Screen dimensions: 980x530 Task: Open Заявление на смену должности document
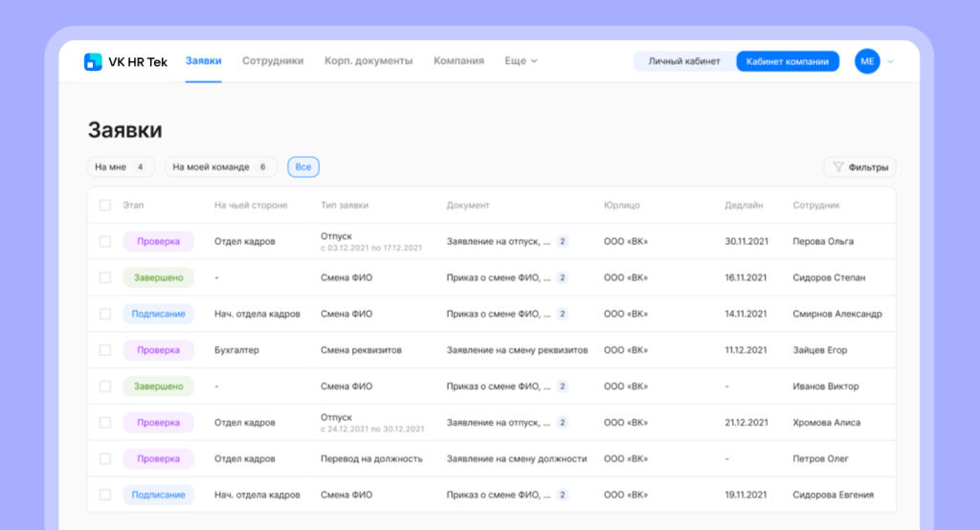pos(517,459)
